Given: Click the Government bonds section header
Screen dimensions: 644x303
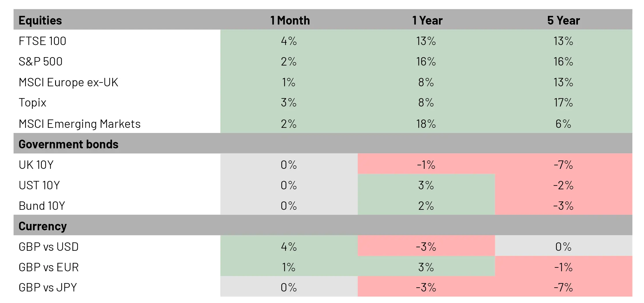Looking at the screenshot, I should 68,144.
